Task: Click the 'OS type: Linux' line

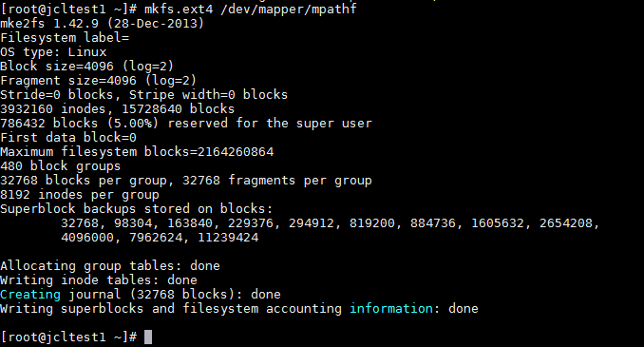Action: pyautogui.click(x=53, y=51)
